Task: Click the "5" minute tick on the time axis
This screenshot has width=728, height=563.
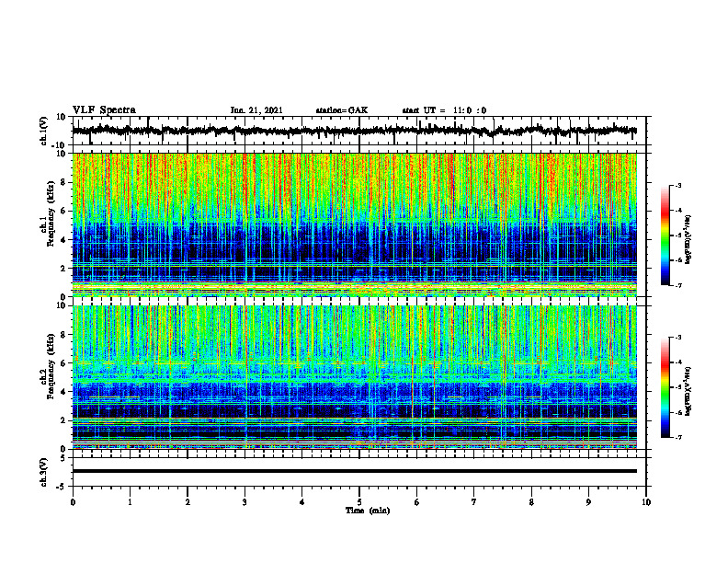Action: [359, 502]
